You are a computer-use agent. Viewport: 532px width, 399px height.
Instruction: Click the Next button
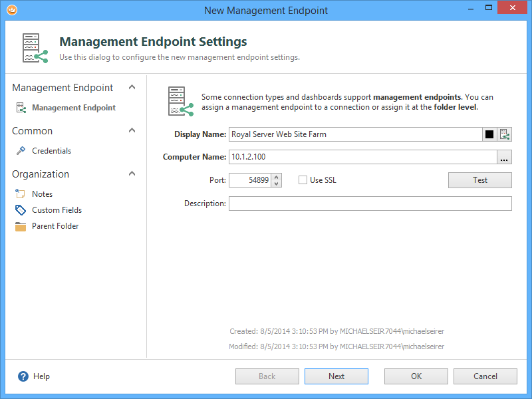pos(336,376)
